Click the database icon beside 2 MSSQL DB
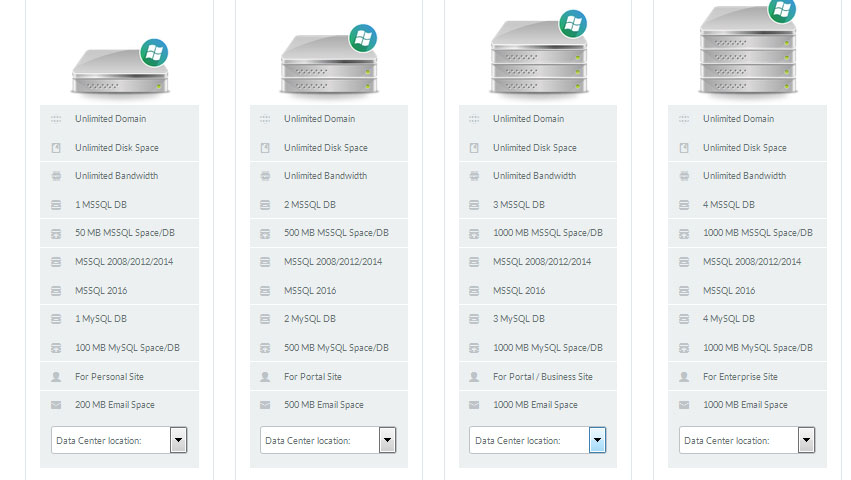 pos(265,205)
